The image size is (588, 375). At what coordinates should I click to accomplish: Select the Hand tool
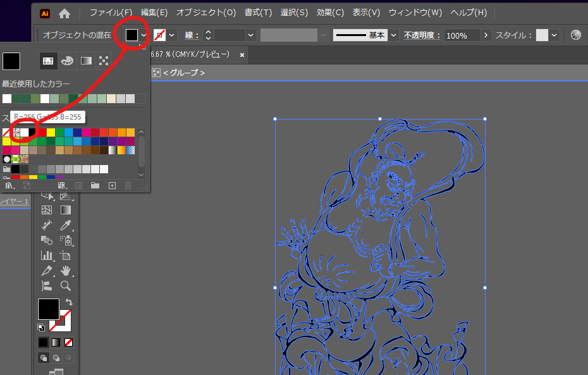point(66,271)
